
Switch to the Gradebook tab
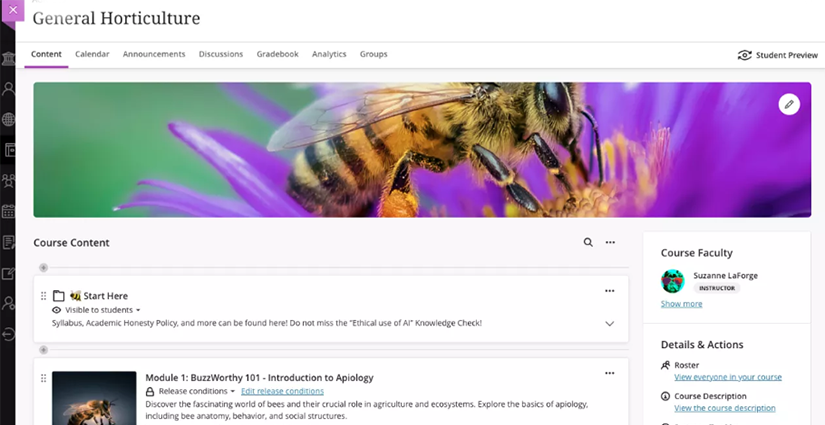pos(277,54)
